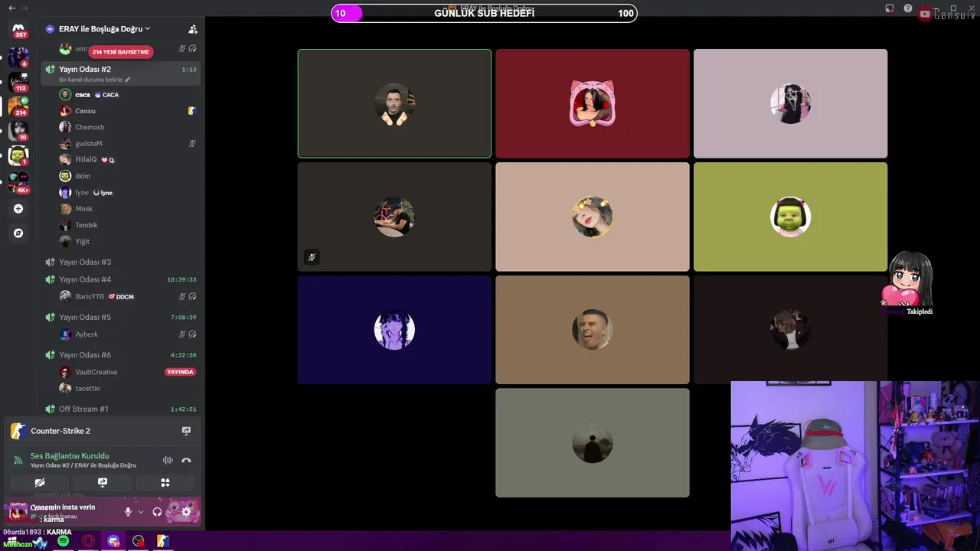The width and height of the screenshot is (980, 551).
Task: Open the Explore Discoverable Servers compass icon
Action: (x=18, y=233)
